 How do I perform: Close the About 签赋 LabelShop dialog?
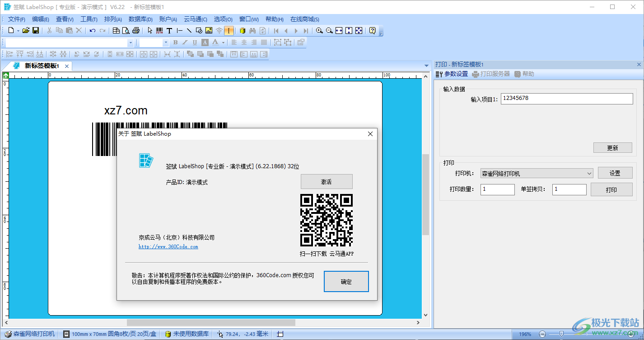click(x=370, y=134)
